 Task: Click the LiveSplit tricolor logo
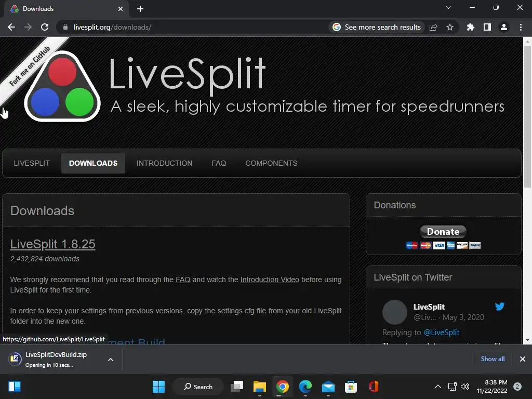(62, 87)
